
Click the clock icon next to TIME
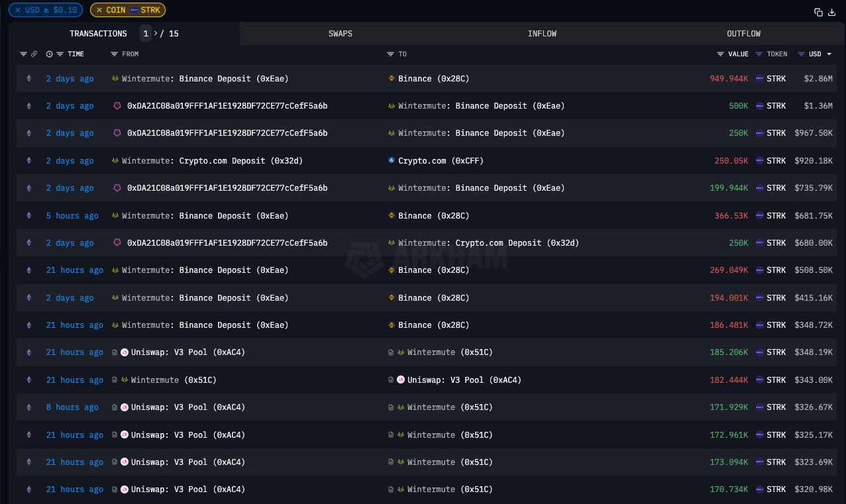click(49, 54)
